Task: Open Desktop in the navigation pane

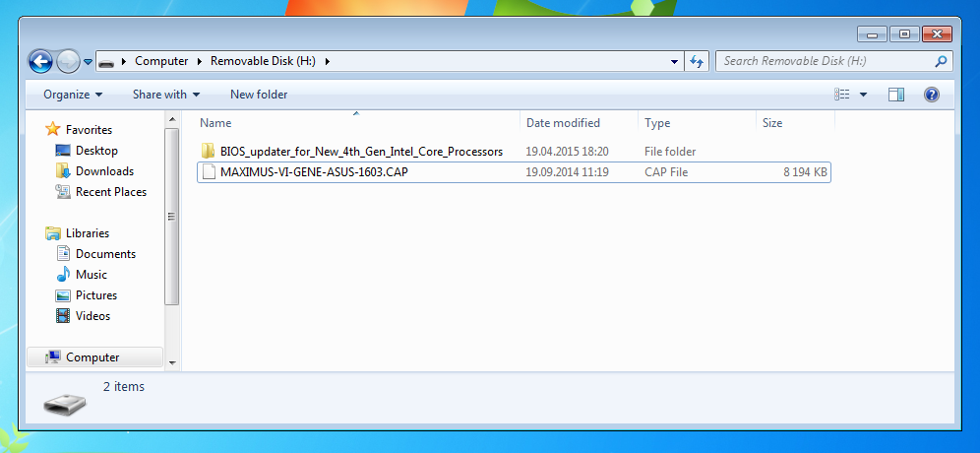Action: (96, 150)
